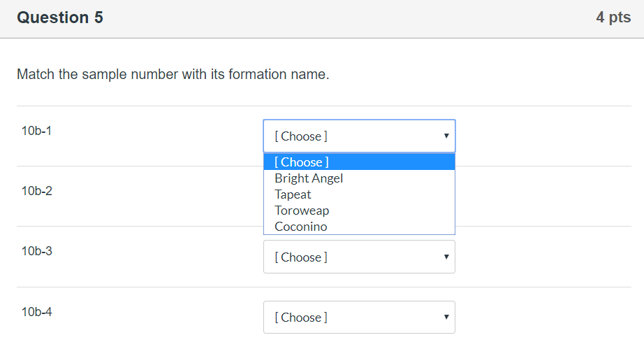
Task: Click the 10b-1 sample label
Action: [x=36, y=131]
